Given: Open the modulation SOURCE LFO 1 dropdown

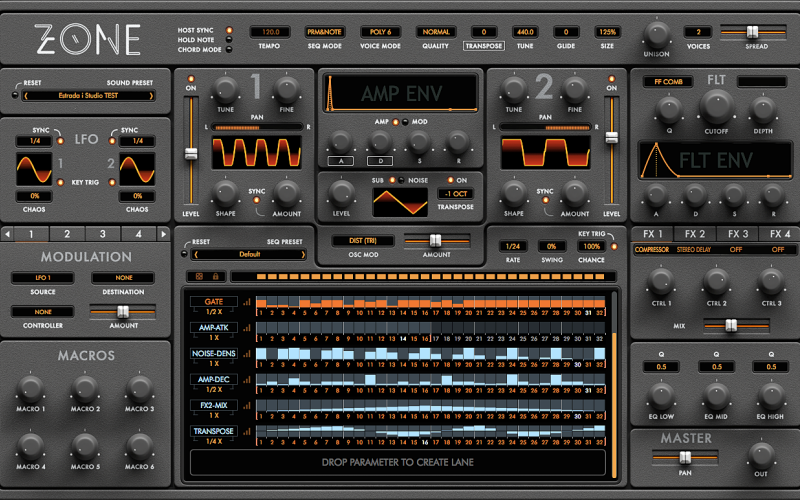Looking at the screenshot, I should point(43,278).
